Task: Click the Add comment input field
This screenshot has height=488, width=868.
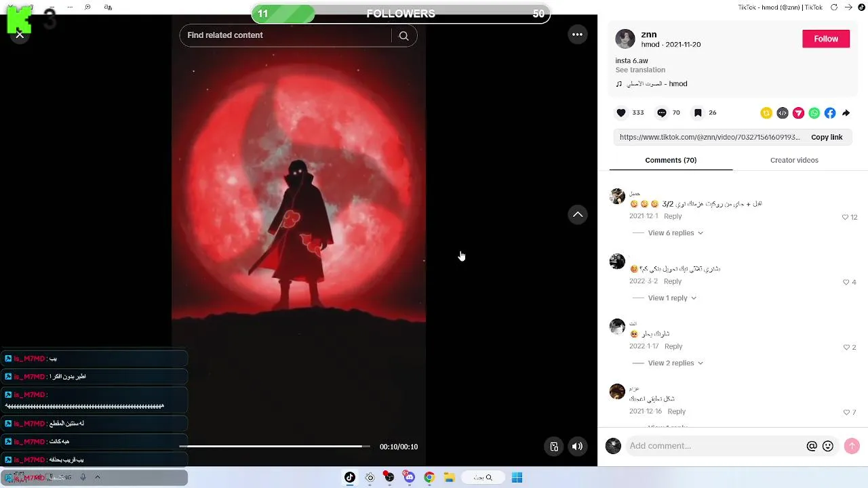Action: coord(715,446)
